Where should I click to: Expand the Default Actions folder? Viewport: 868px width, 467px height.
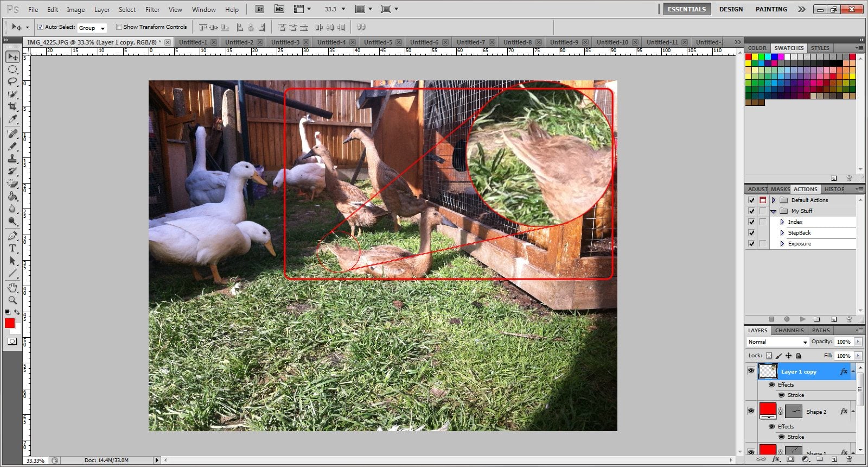(x=774, y=200)
